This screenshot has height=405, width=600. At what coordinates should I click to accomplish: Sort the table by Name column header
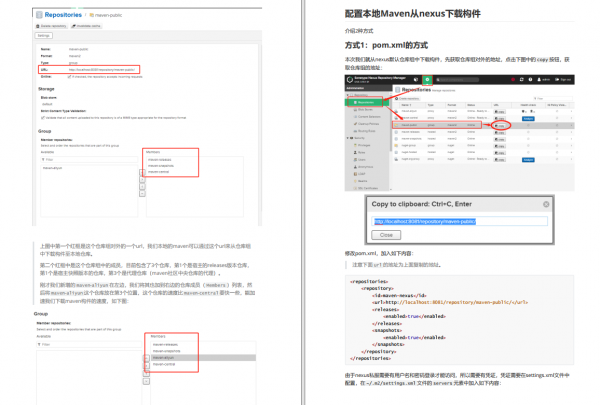tap(413, 105)
